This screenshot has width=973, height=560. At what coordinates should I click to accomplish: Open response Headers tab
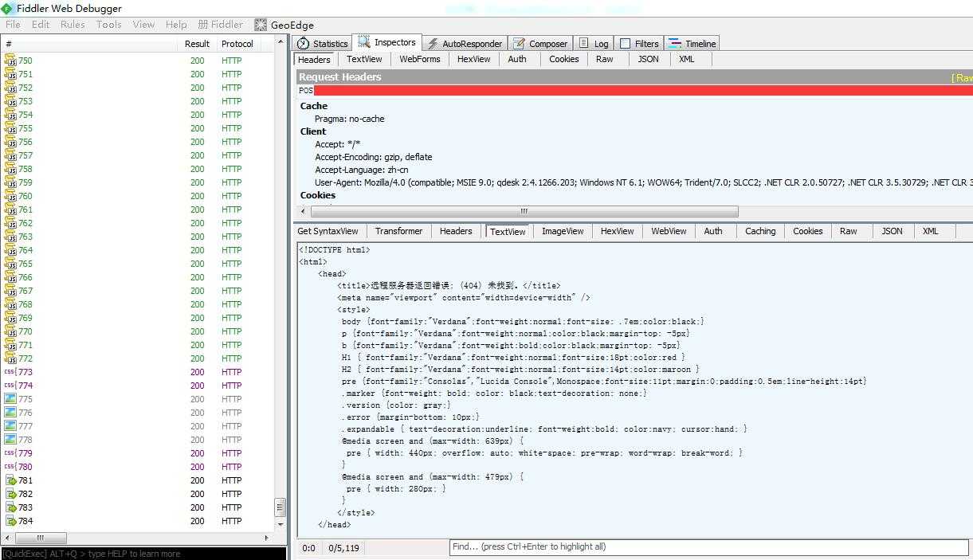(x=456, y=231)
